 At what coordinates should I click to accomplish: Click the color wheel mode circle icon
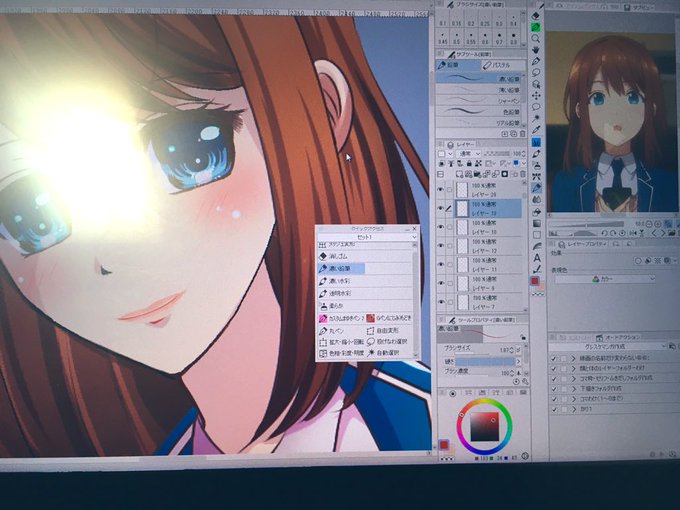[453, 393]
